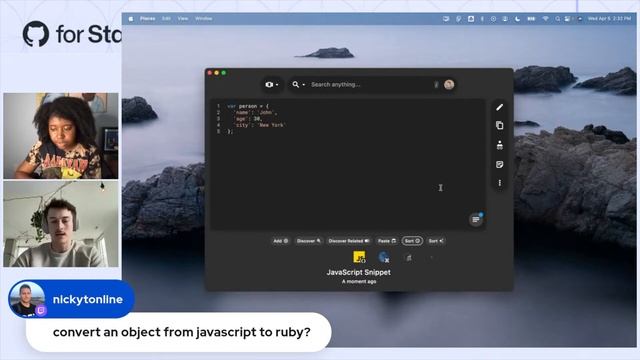Open the view mode dropdown left of search
This screenshot has width=640, height=360.
pyautogui.click(x=272, y=84)
